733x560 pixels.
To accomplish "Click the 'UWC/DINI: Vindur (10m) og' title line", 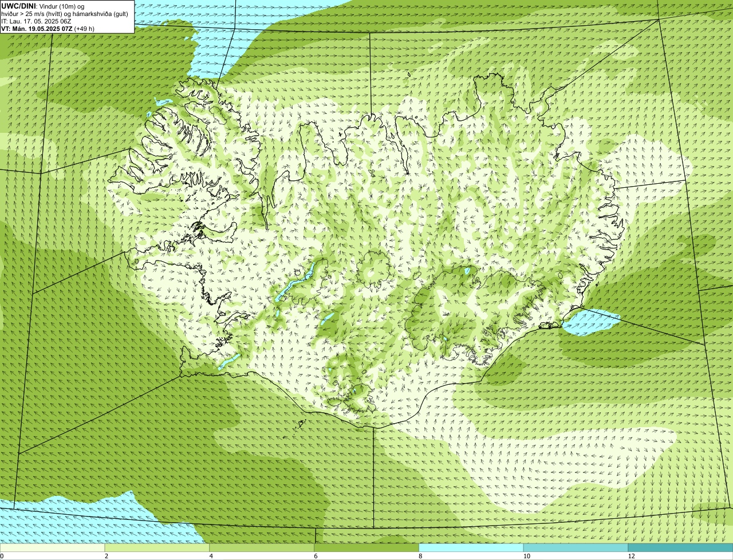I will 43,6.
